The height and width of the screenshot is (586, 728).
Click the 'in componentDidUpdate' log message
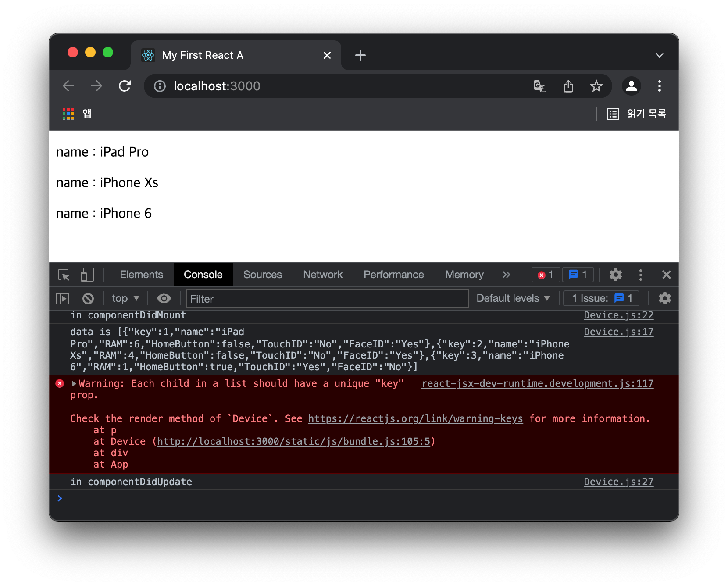pyautogui.click(x=131, y=482)
